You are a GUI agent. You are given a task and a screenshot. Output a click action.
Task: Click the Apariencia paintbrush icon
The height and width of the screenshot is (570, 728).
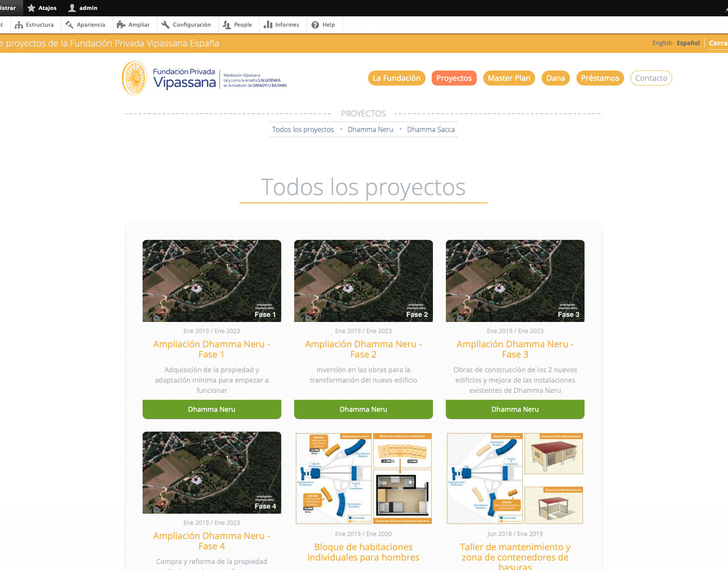(70, 25)
